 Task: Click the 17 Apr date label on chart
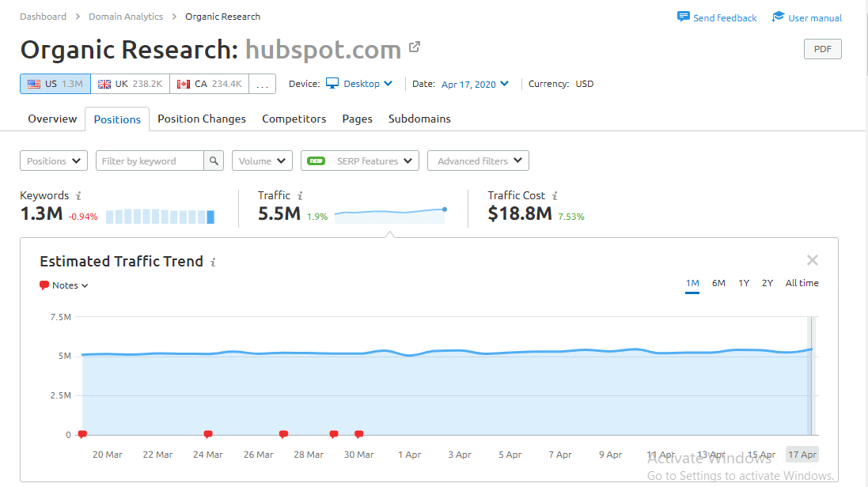802,455
